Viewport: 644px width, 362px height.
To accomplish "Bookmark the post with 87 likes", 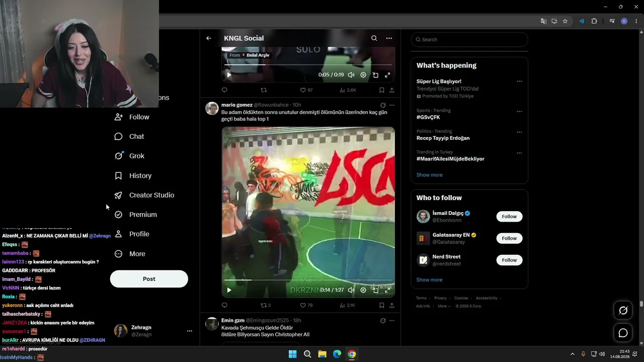I will 382,90.
